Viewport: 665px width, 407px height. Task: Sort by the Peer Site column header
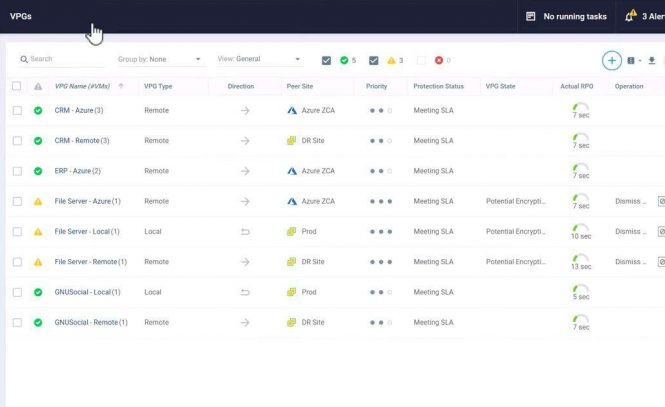point(300,86)
